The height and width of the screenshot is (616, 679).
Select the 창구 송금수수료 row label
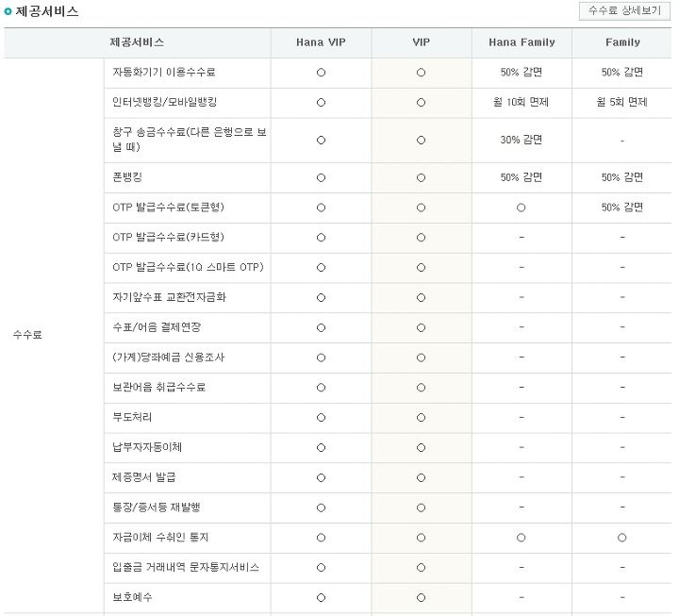coord(190,140)
